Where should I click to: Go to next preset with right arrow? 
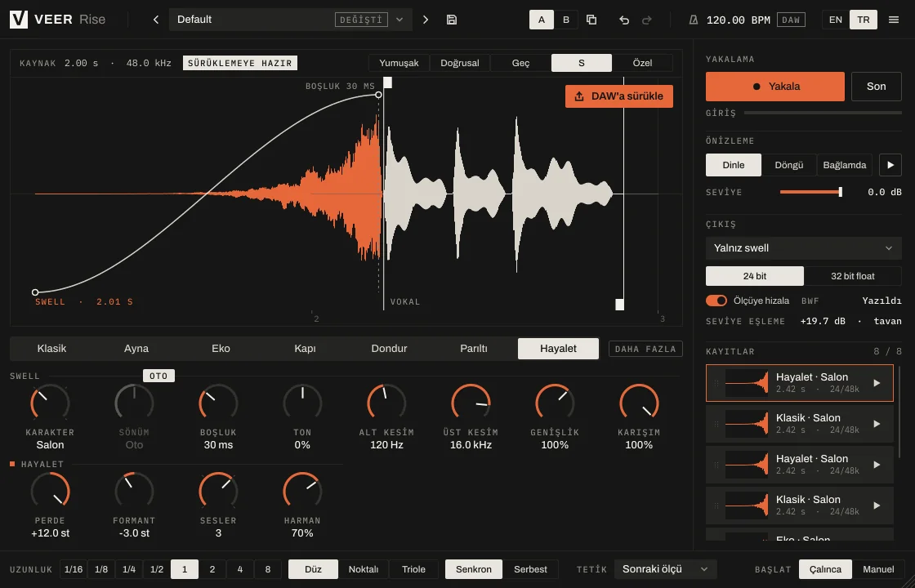(426, 20)
